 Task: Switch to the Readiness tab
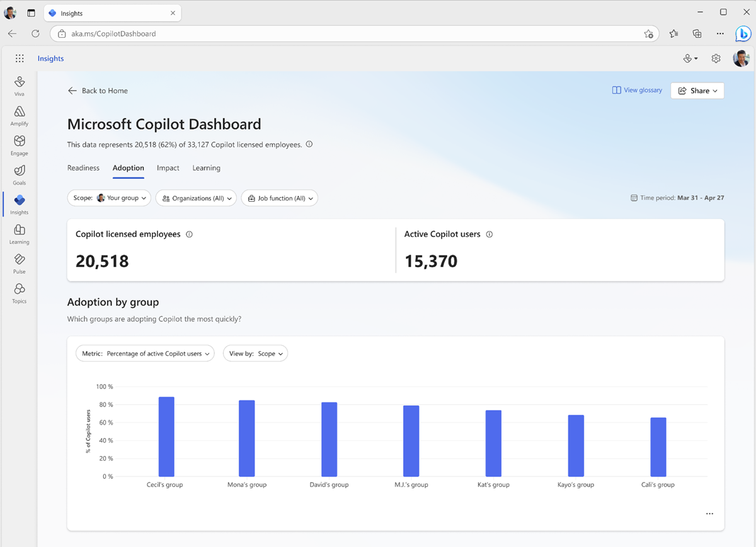[x=83, y=168]
